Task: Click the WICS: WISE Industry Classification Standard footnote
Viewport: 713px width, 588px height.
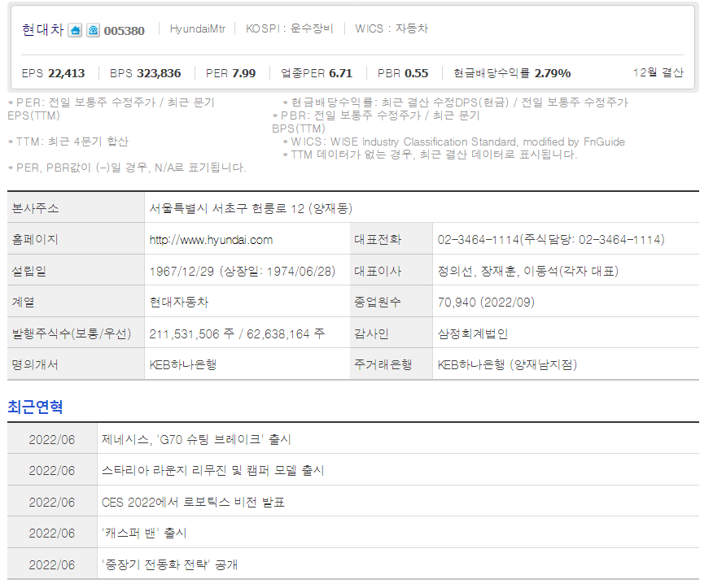Action: (x=453, y=142)
